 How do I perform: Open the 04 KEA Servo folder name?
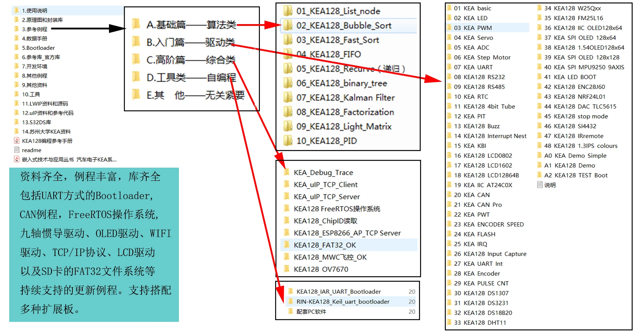coord(474,38)
